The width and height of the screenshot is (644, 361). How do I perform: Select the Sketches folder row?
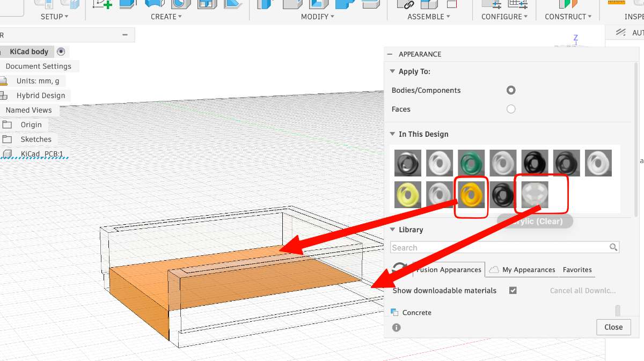pyautogui.click(x=36, y=139)
